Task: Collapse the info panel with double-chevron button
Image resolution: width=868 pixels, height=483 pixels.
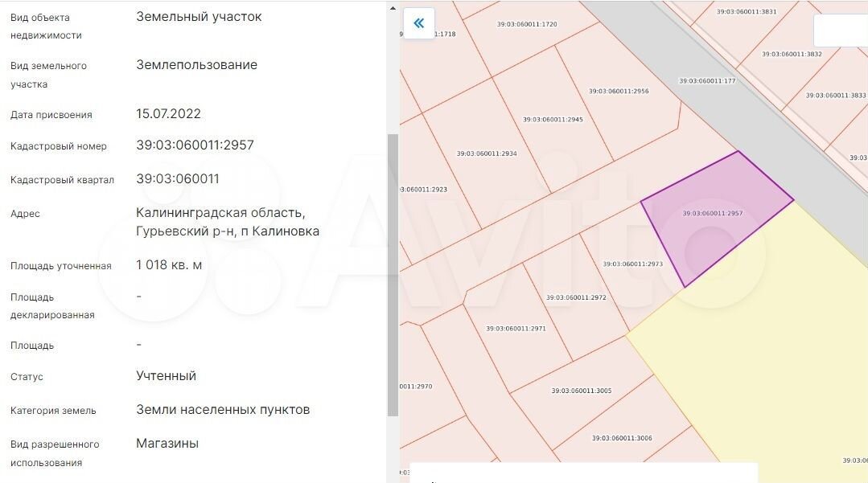Action: point(418,23)
